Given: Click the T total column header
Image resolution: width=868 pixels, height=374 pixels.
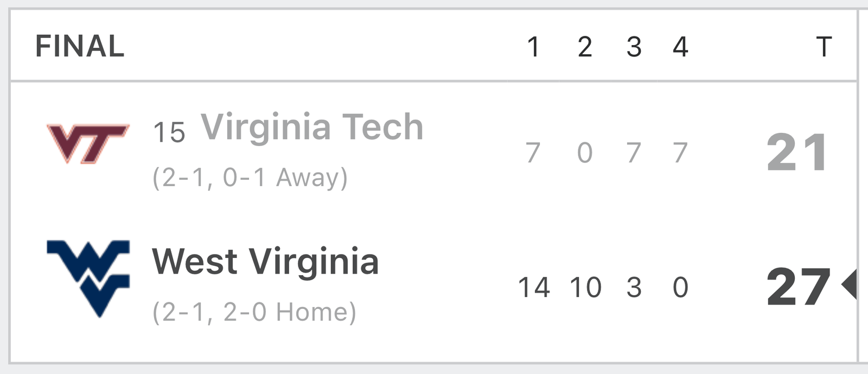Looking at the screenshot, I should click(824, 47).
